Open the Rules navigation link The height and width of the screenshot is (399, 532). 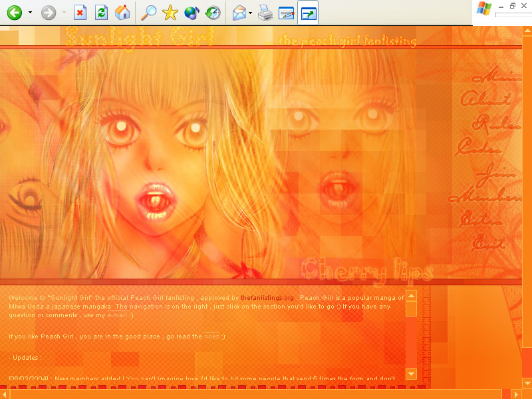pos(497,123)
